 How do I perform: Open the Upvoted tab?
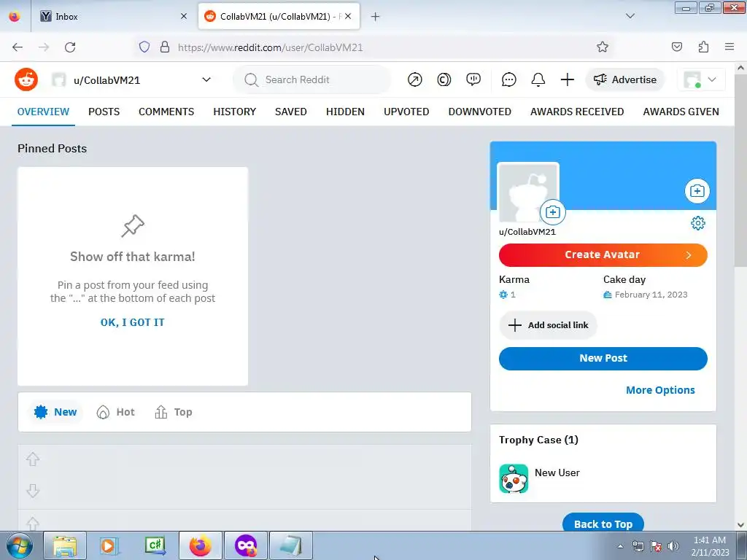(406, 112)
